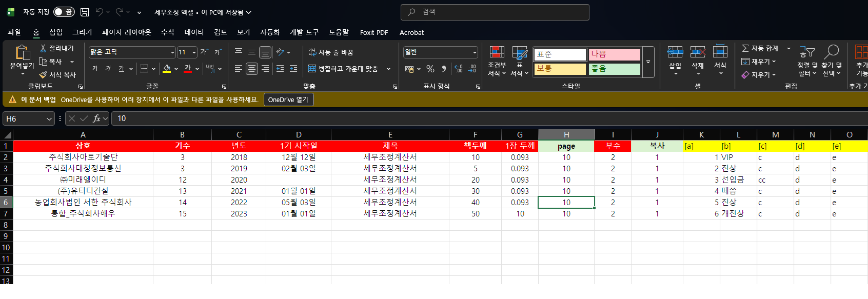Click the search box 검색

(x=495, y=12)
